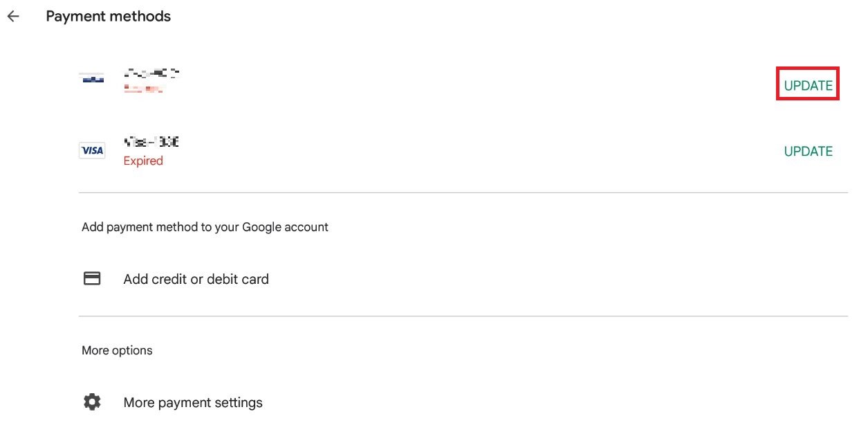
Task: Click the divider line above More options
Action: (463, 316)
